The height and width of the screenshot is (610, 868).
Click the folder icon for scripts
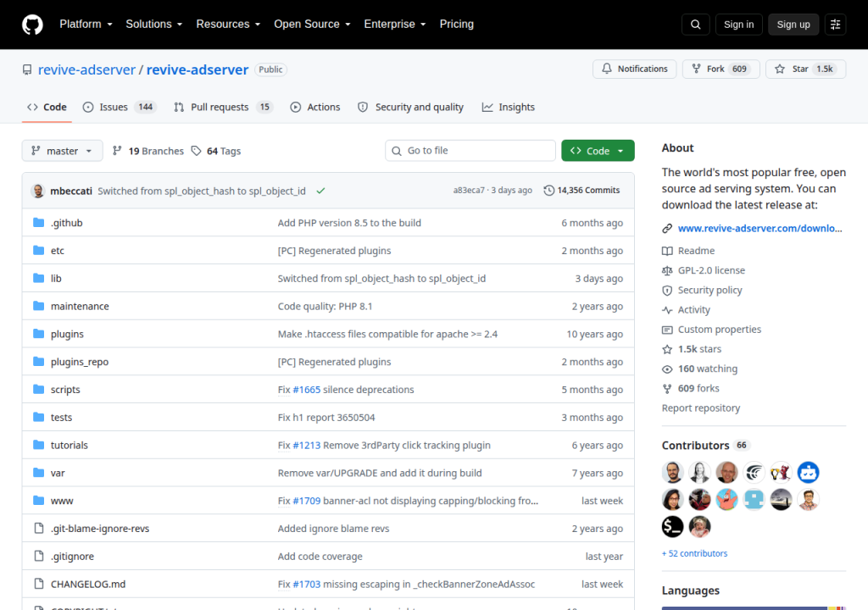click(x=38, y=389)
